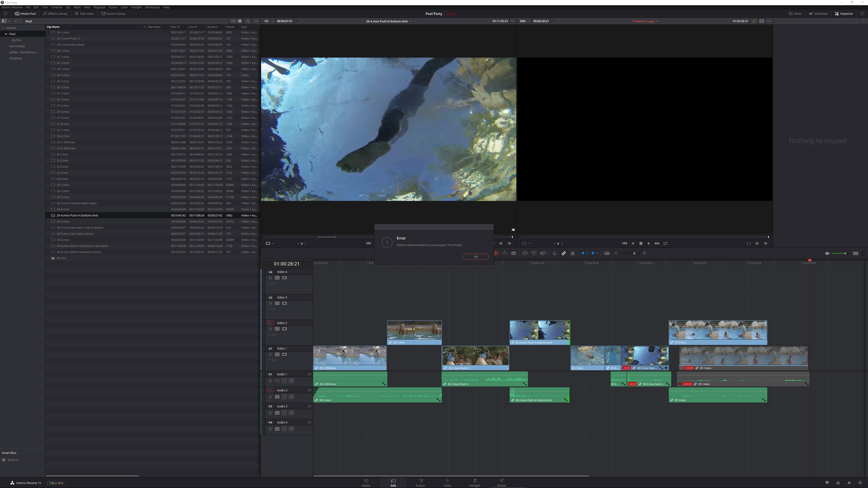The image size is (868, 488).
Task: Open the Sound Library panel
Action: tap(113, 14)
